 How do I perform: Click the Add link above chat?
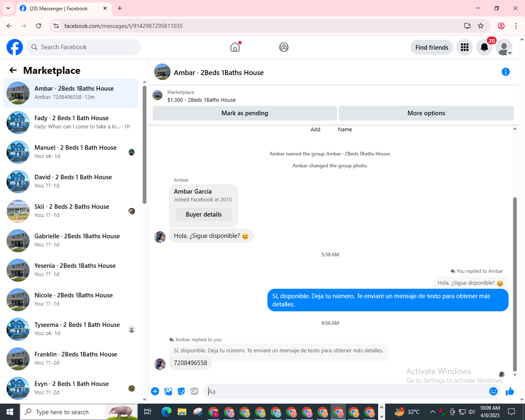point(315,129)
